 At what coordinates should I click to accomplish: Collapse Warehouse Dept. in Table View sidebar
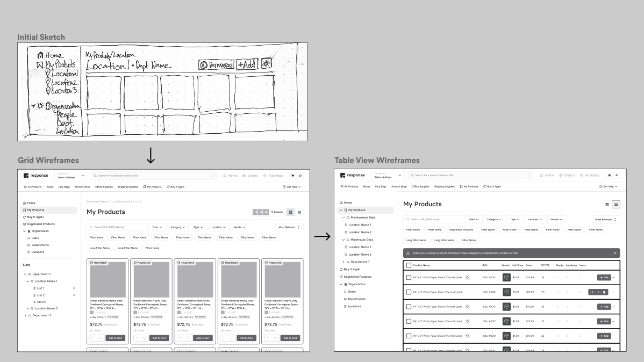tap(344, 240)
